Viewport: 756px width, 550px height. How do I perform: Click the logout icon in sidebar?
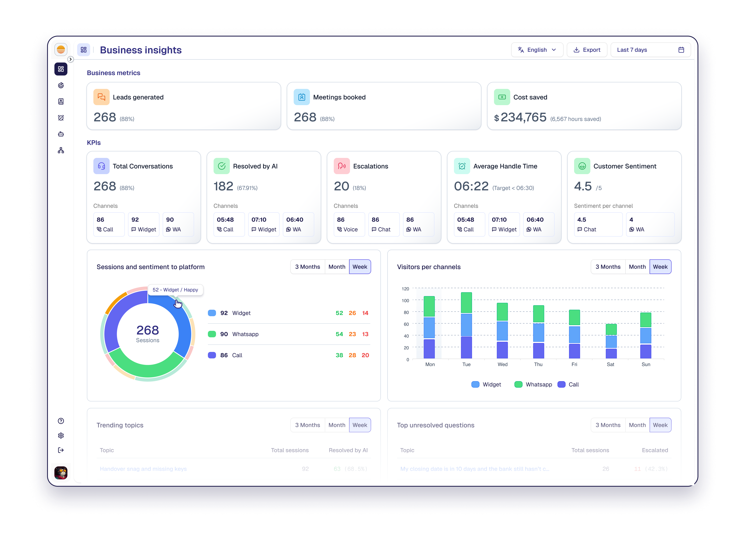61,450
